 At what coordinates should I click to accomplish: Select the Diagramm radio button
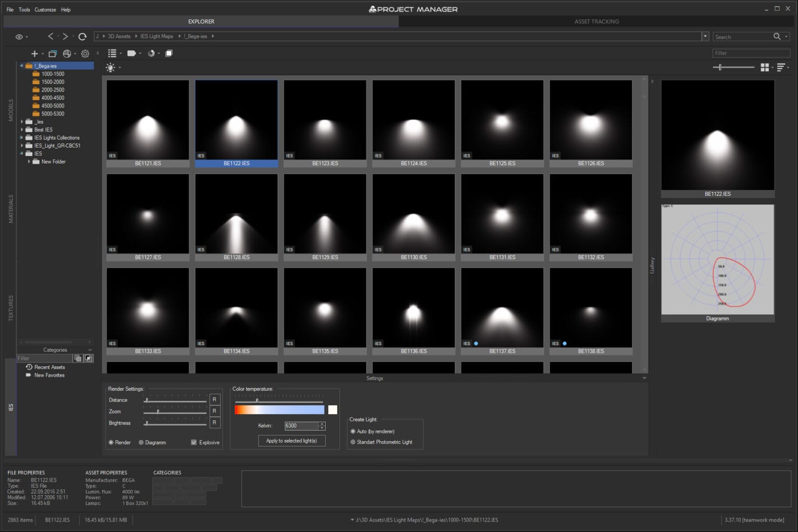[141, 442]
